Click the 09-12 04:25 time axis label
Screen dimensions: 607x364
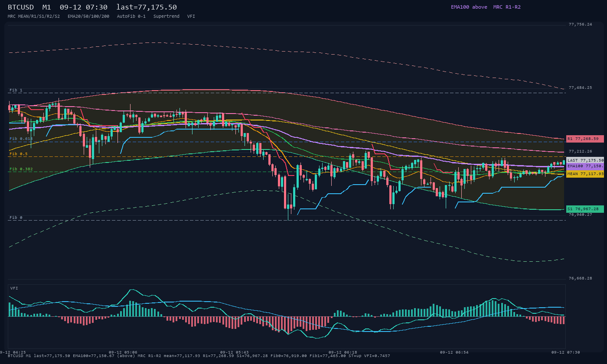point(13,352)
